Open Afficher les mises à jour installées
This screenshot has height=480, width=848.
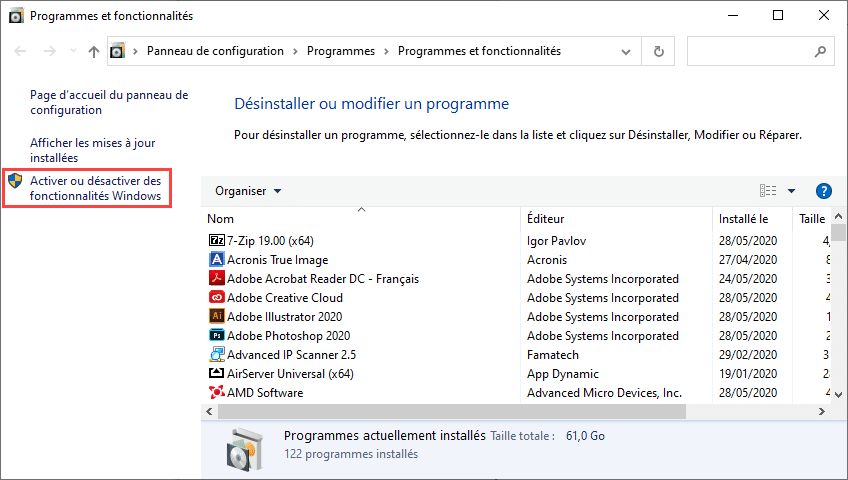click(92, 150)
